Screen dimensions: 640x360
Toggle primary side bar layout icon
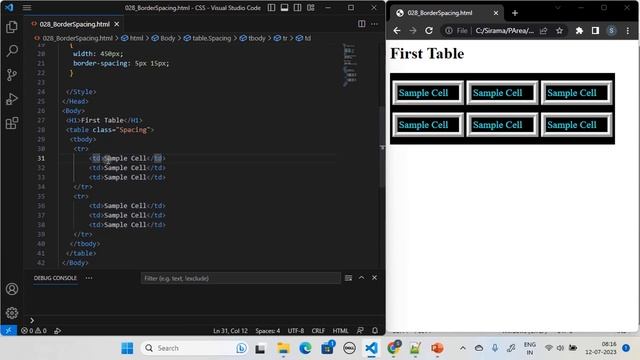[x=271, y=7]
